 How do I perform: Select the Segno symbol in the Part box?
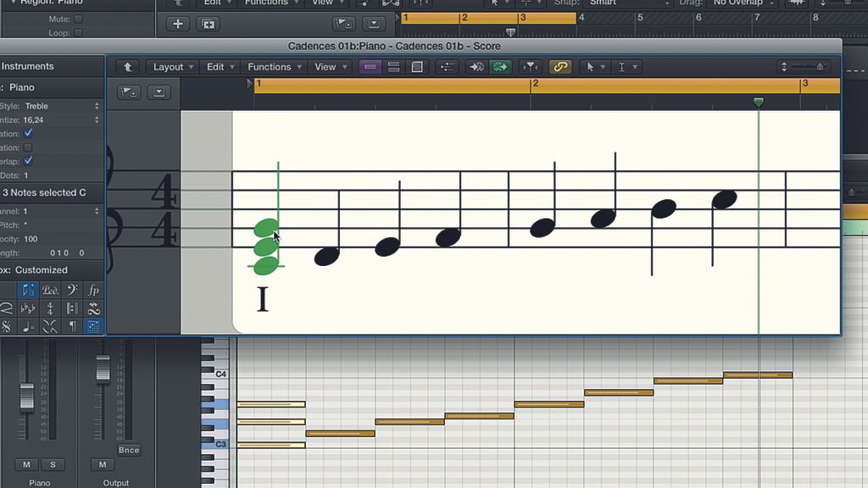[x=8, y=326]
